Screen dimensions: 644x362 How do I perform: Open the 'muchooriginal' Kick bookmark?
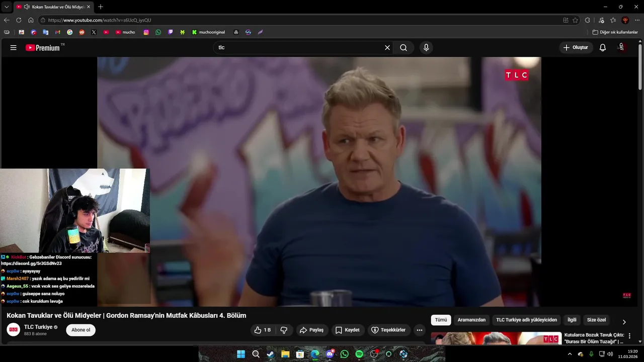208,32
